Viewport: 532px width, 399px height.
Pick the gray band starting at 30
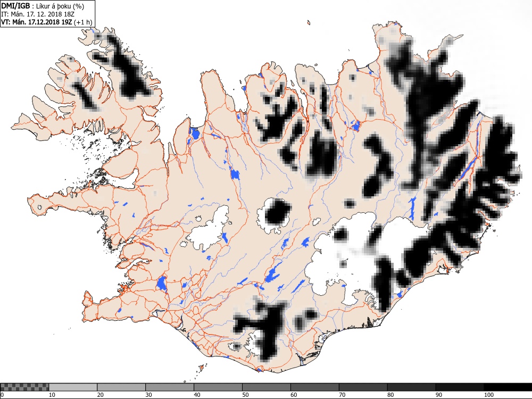[170, 387]
